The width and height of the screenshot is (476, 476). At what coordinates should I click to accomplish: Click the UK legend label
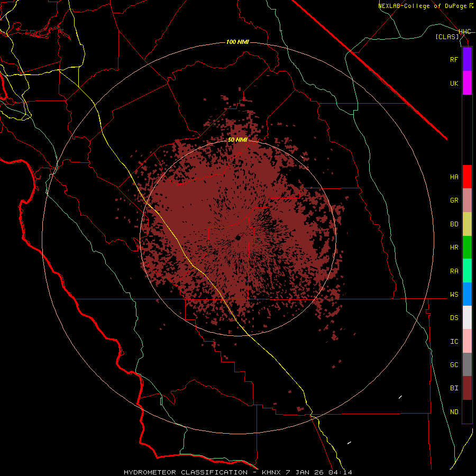pyautogui.click(x=454, y=83)
